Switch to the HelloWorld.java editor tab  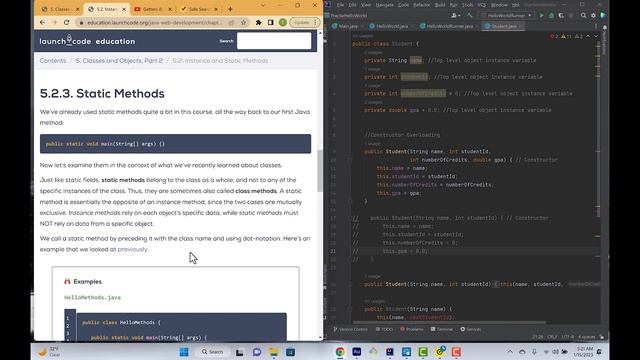click(x=391, y=26)
